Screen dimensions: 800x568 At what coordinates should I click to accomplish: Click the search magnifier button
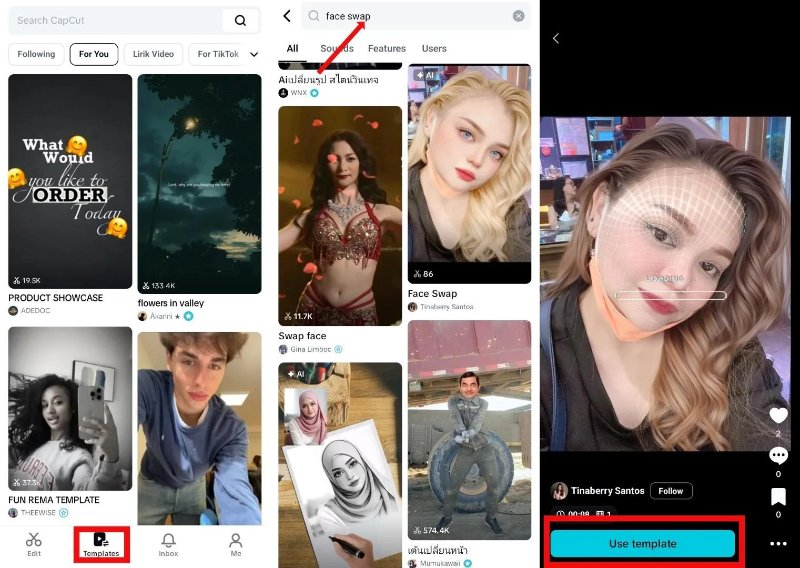(x=240, y=20)
